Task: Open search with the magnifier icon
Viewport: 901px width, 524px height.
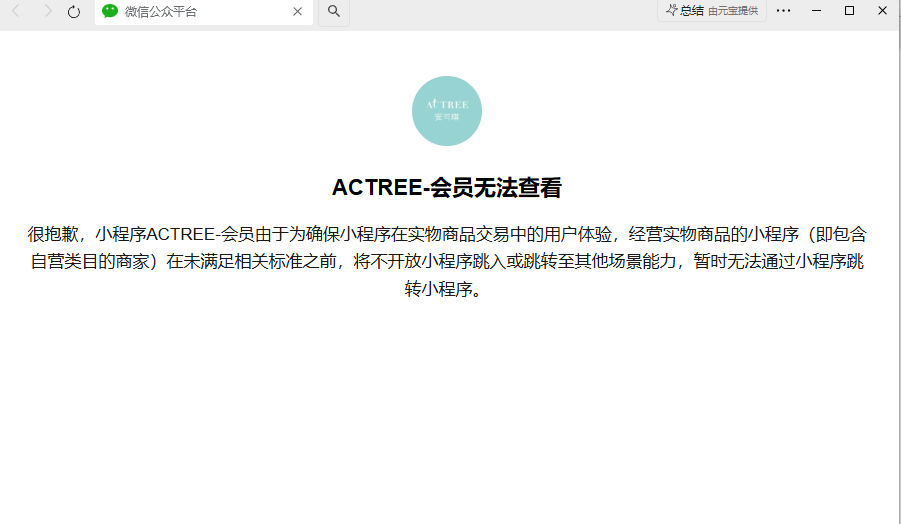Action: (x=334, y=11)
